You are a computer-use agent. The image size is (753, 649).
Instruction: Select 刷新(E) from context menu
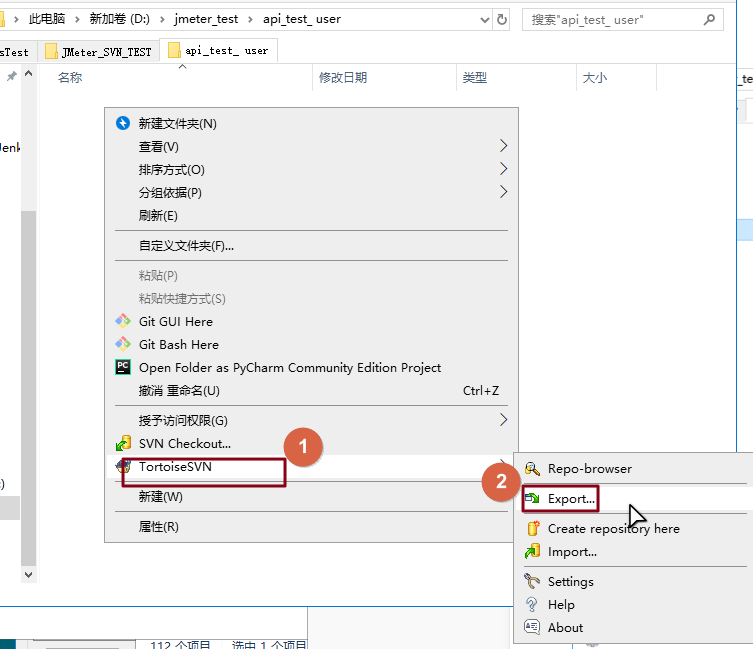pyautogui.click(x=312, y=216)
